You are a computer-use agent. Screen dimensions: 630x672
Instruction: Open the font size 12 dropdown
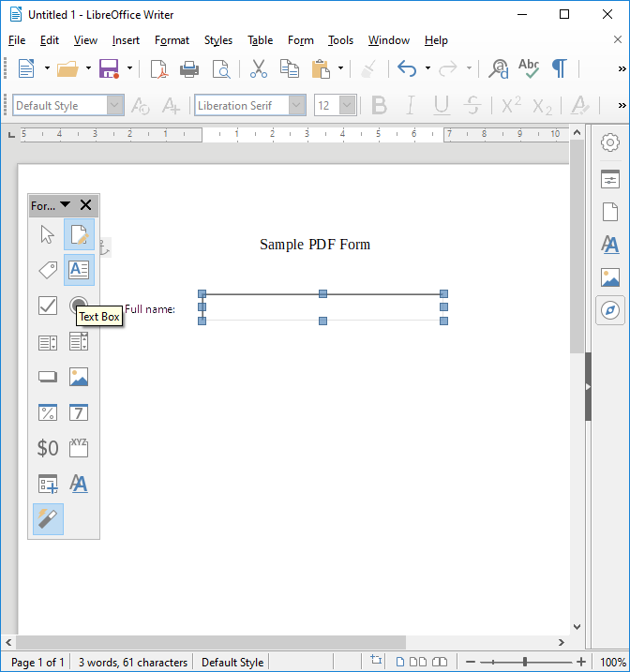(x=348, y=106)
